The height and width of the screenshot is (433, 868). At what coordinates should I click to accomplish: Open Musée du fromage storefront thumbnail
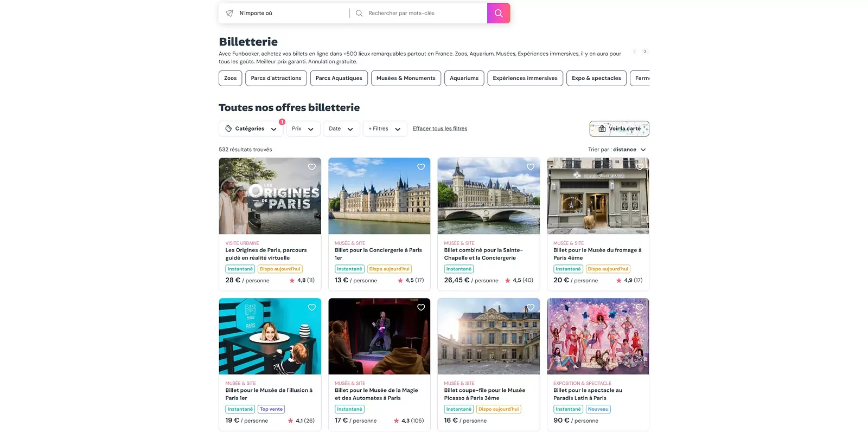tap(598, 196)
